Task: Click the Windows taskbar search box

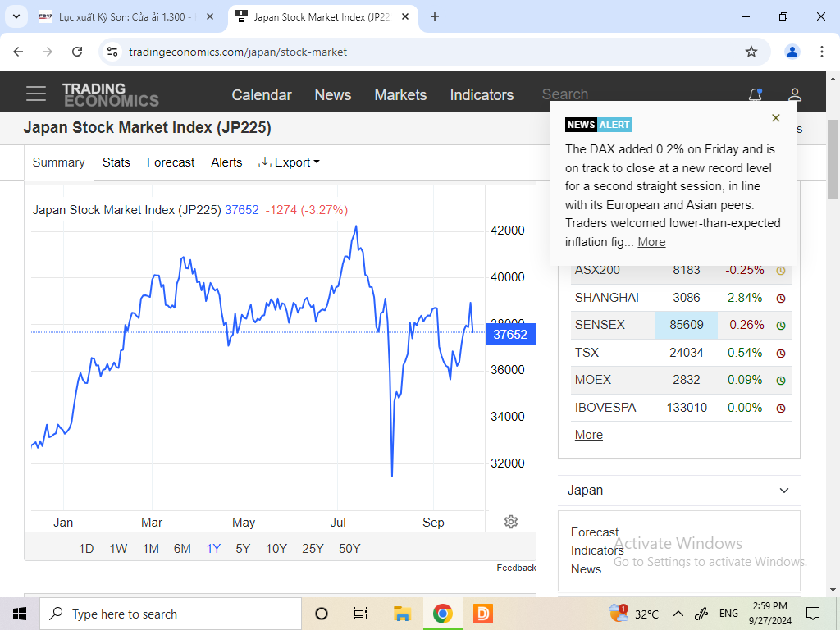Action: pos(171,614)
